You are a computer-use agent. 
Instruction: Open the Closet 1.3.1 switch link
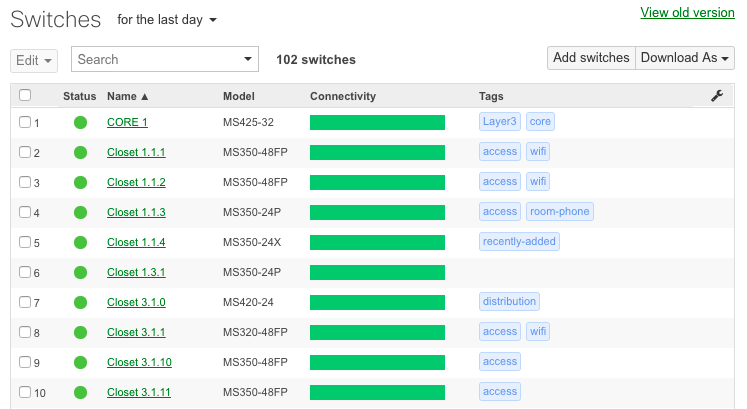pos(136,272)
